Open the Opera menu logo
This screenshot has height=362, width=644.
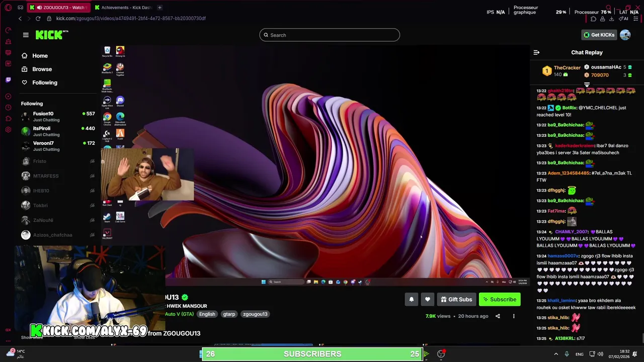[x=8, y=8]
